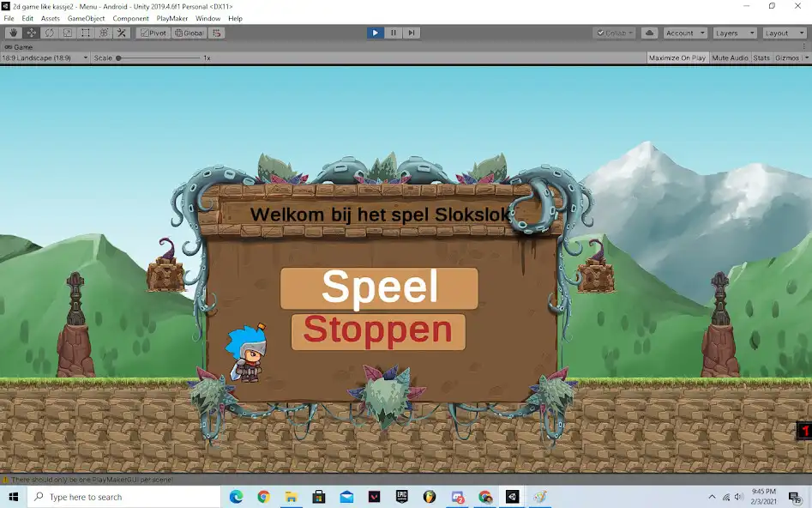Open the Layout dropdown
This screenshot has width=812, height=508.
pos(782,33)
